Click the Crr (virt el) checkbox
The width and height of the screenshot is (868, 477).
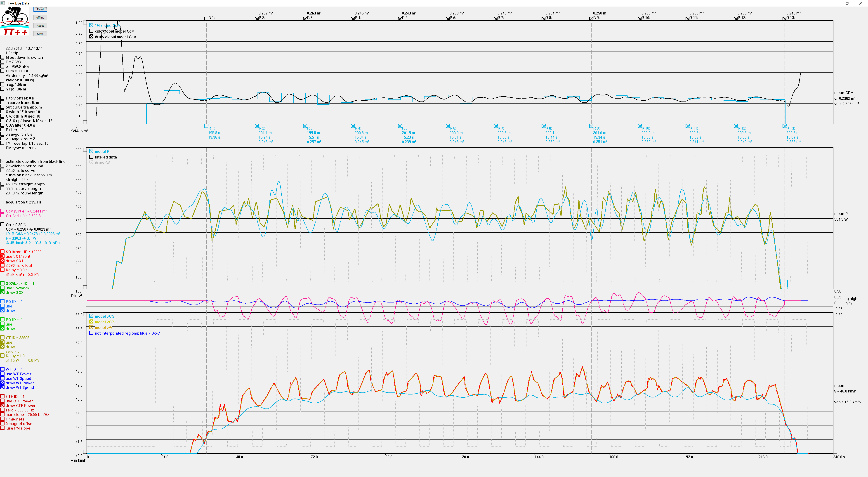coord(2,216)
